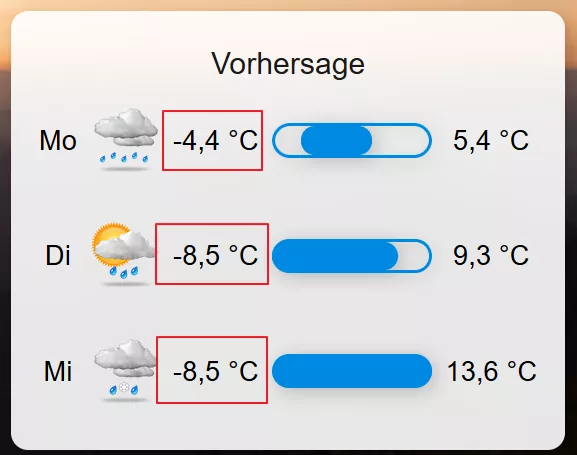The height and width of the screenshot is (455, 577).
Task: Click Tuesday's temperature range bar
Action: point(352,256)
